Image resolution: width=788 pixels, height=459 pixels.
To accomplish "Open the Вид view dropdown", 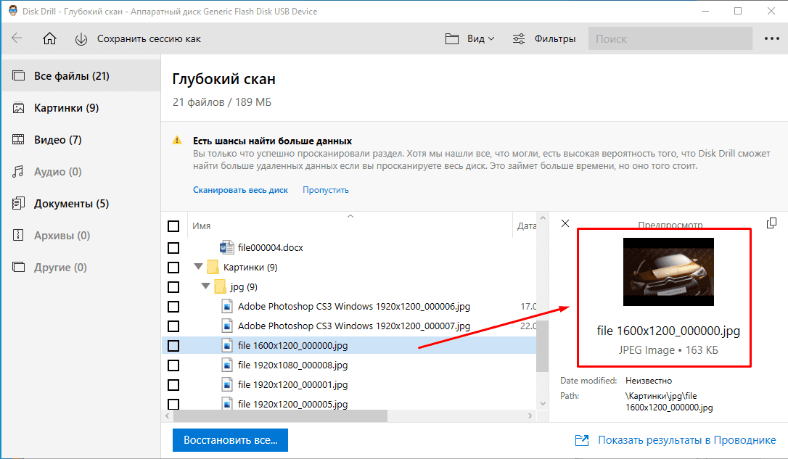I will tap(470, 39).
